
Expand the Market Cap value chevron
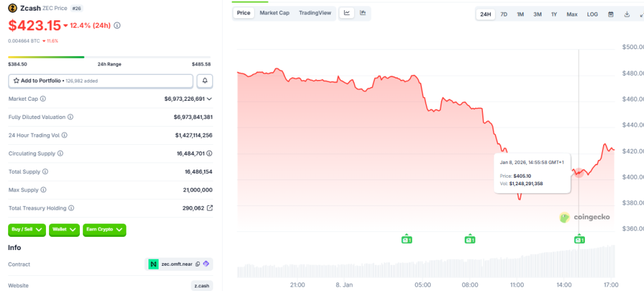click(209, 99)
